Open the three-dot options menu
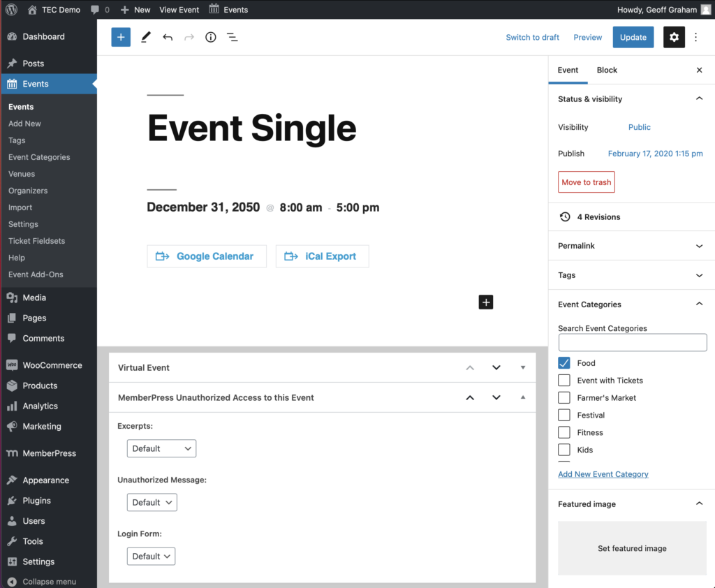The height and width of the screenshot is (588, 715). [x=696, y=37]
